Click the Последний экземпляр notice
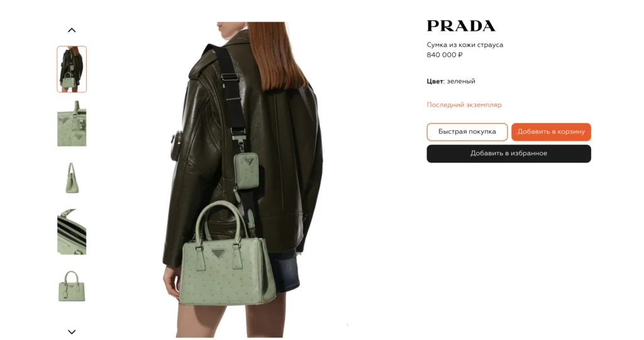The width and height of the screenshot is (644, 340). [464, 105]
